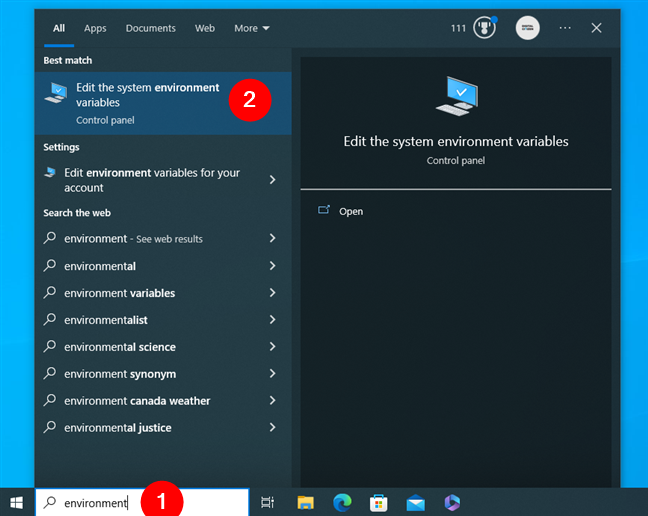
Task: Open the Clipchamp icon on the taskbar
Action: [x=451, y=502]
